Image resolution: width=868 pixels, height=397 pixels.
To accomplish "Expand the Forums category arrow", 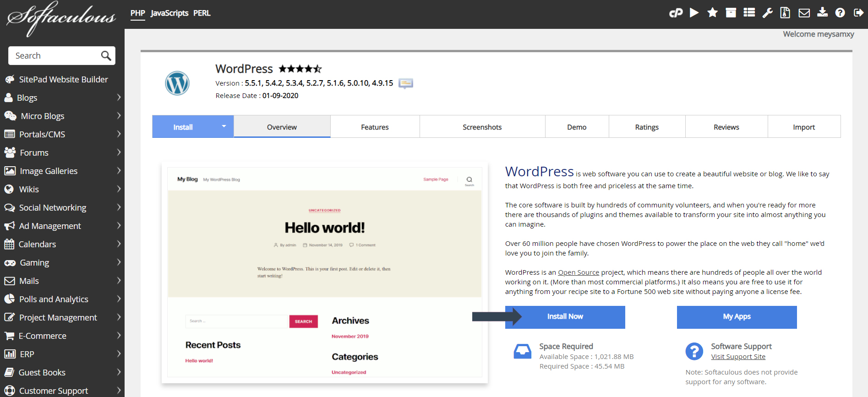I will 119,152.
